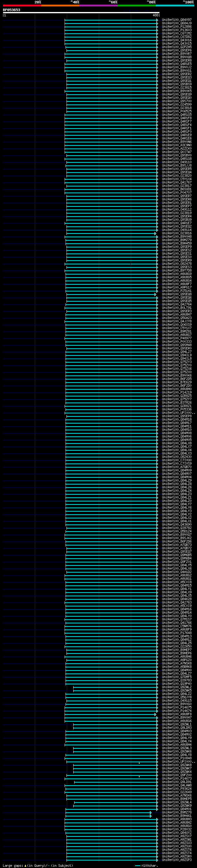Click the alignment bar for UniRef100_Q84V97

click(111, 20)
